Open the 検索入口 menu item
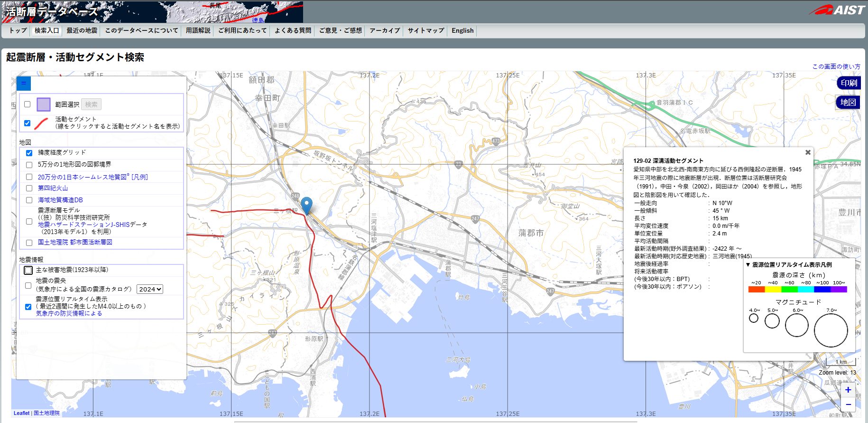Viewport: 868px width, 423px height. pyautogui.click(x=46, y=30)
